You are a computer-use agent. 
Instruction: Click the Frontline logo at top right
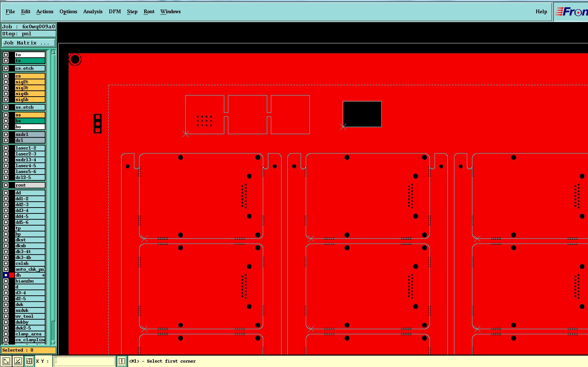tap(571, 12)
